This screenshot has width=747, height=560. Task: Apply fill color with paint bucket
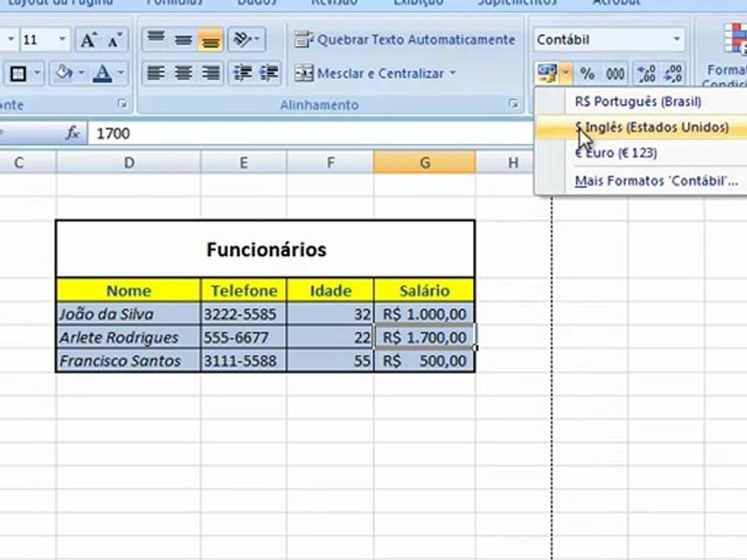pyautogui.click(x=63, y=73)
